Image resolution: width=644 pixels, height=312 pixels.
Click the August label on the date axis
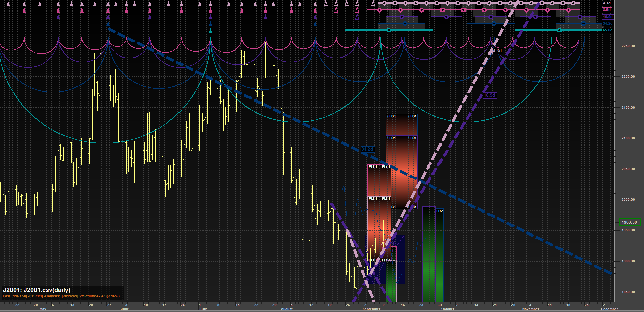(287, 309)
